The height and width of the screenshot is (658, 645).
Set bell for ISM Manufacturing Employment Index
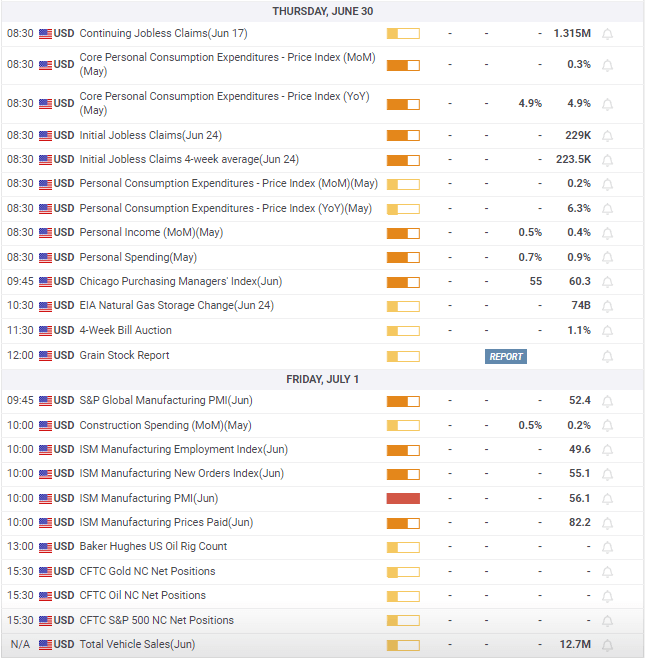tap(607, 450)
